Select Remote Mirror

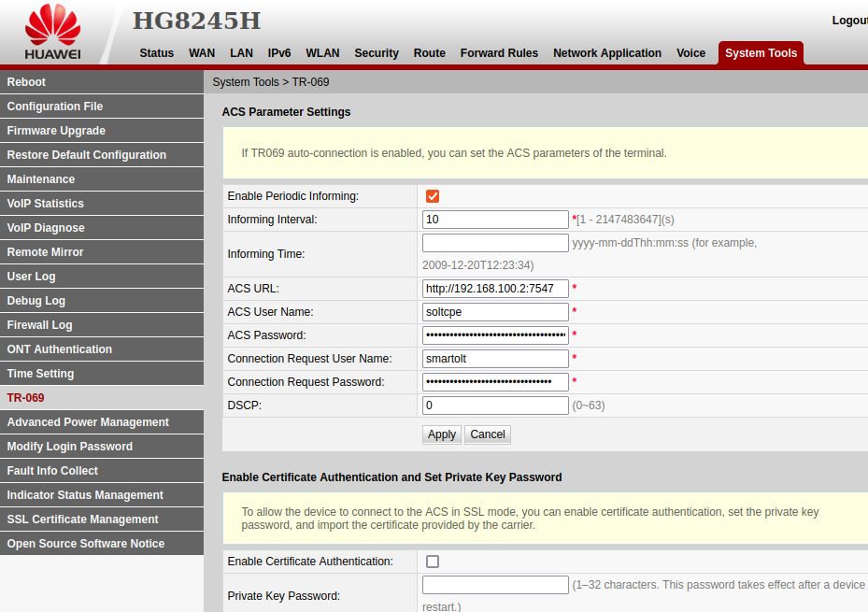102,252
